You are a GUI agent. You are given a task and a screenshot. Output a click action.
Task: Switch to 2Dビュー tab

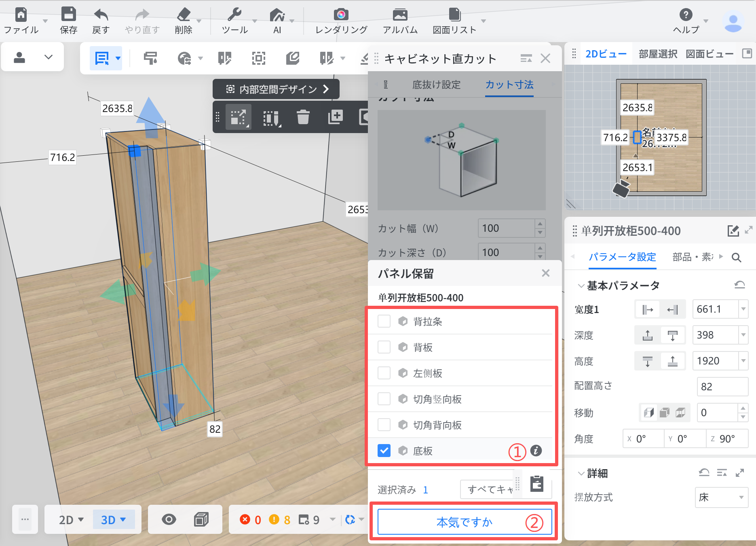(606, 54)
